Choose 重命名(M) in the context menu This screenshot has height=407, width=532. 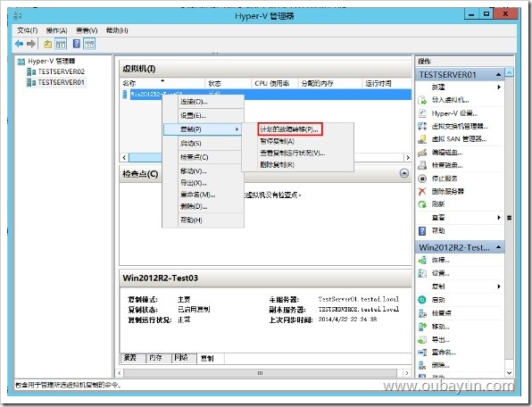tap(203, 195)
